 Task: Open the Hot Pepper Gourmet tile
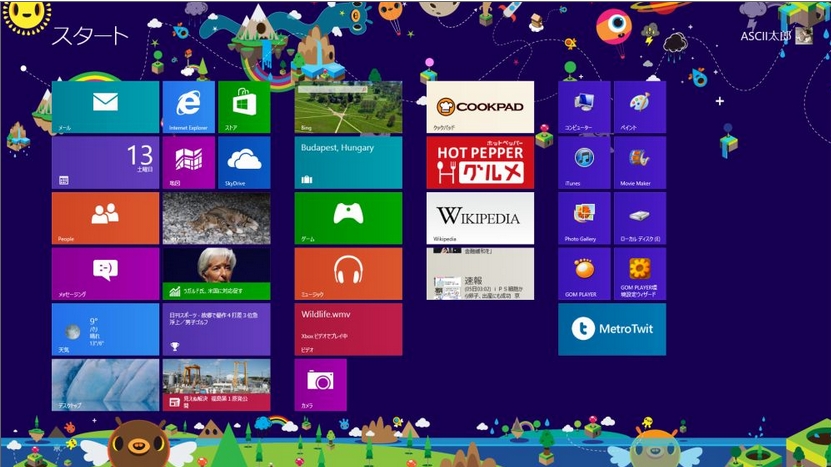[480, 163]
